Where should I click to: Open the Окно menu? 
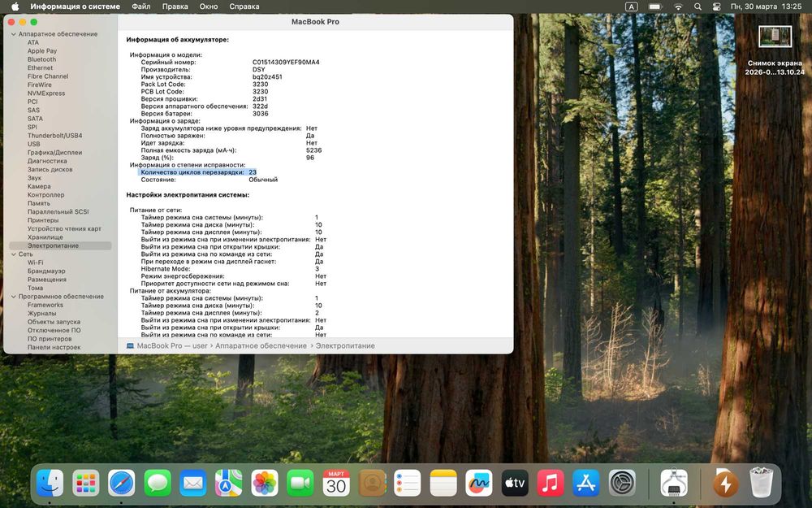(x=208, y=7)
